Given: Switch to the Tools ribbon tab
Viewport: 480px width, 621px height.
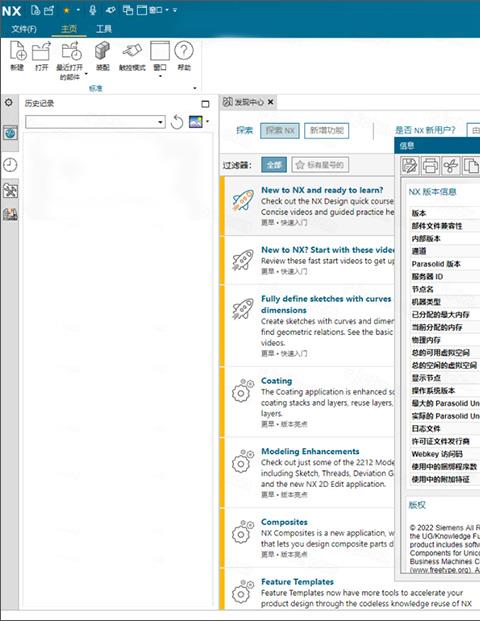Looking at the screenshot, I should pyautogui.click(x=104, y=29).
